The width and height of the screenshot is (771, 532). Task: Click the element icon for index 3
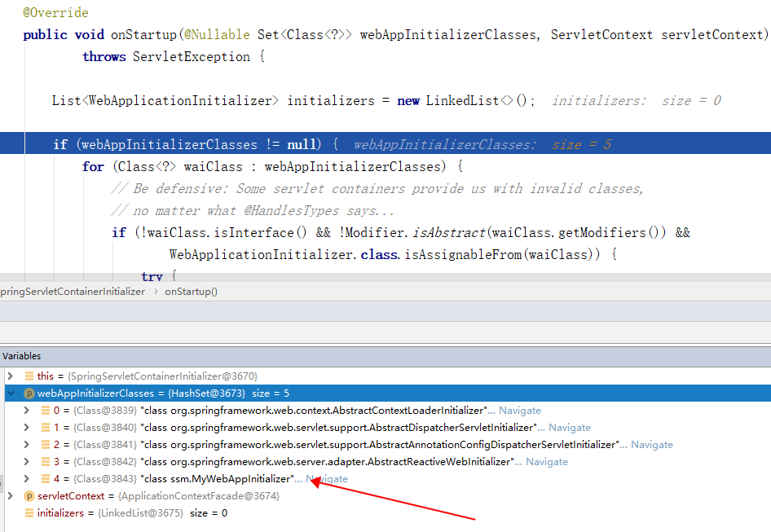(x=46, y=462)
